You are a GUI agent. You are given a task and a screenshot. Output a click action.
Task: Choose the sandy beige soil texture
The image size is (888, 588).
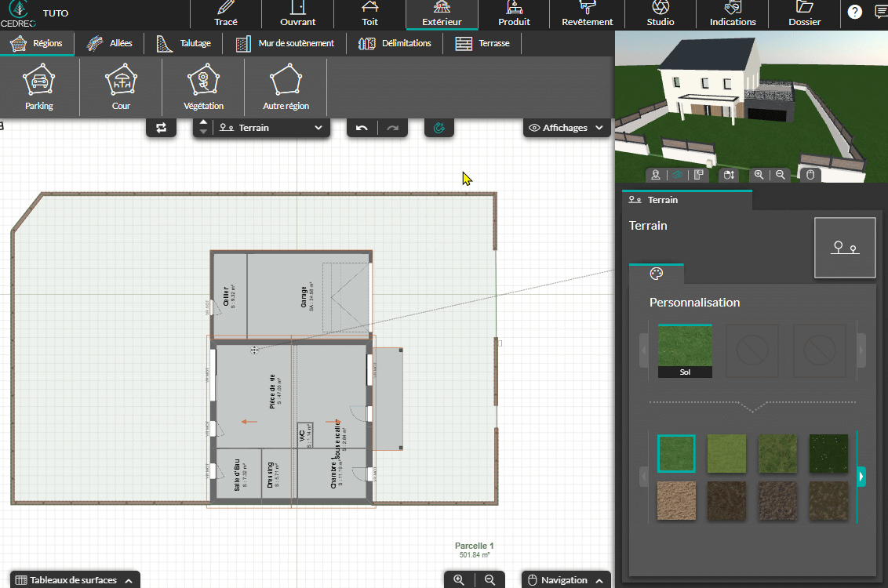676,501
